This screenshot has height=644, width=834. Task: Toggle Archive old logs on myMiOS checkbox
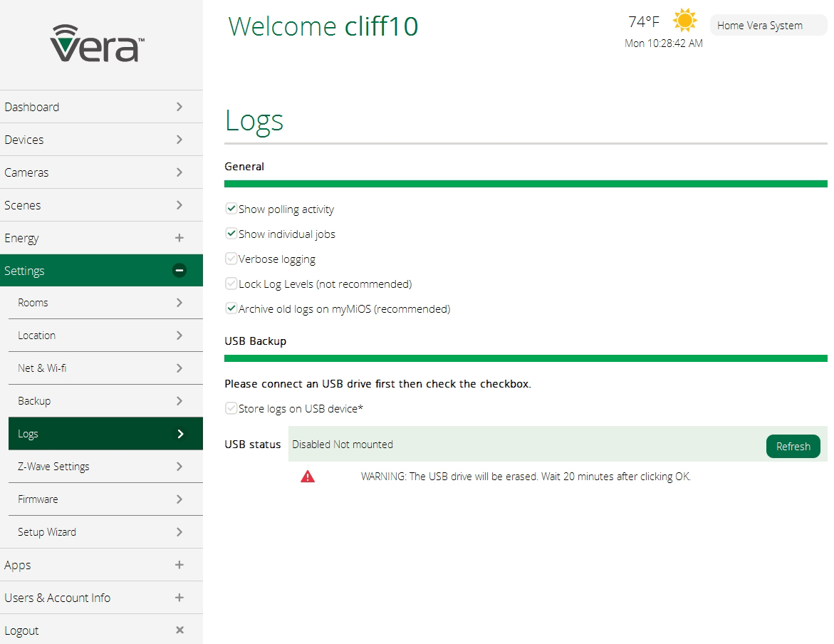tap(231, 308)
